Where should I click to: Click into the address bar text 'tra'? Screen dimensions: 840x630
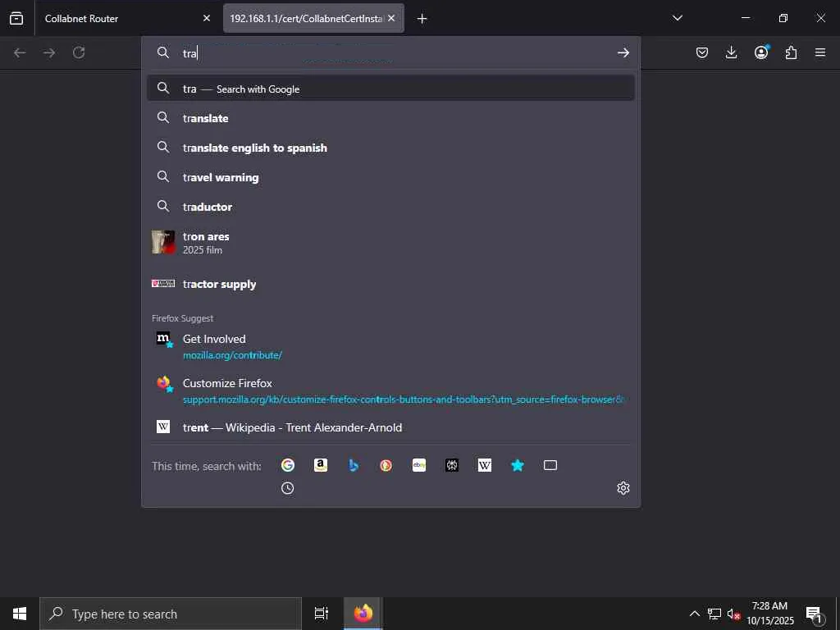point(190,53)
